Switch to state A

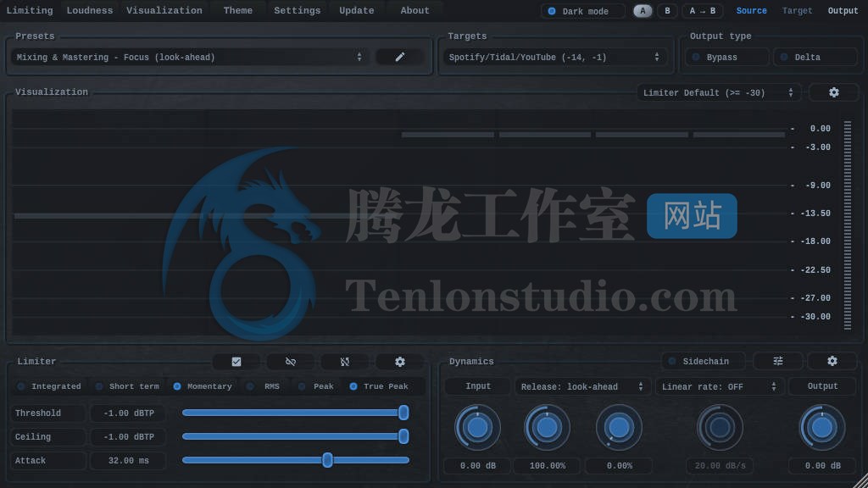pos(643,11)
